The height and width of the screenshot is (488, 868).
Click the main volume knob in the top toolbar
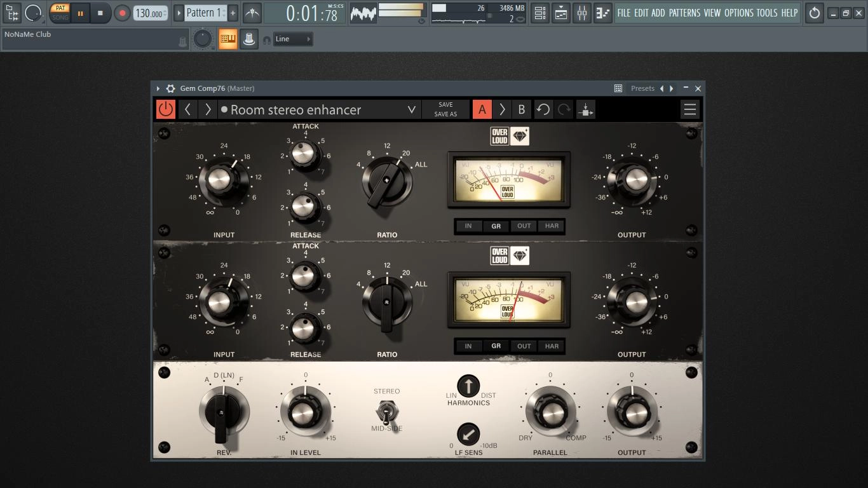tap(33, 13)
